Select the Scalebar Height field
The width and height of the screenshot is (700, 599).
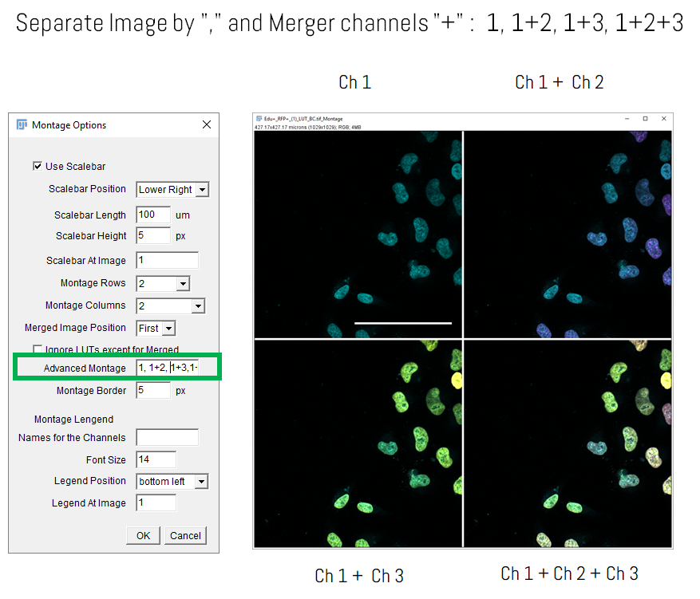click(152, 235)
